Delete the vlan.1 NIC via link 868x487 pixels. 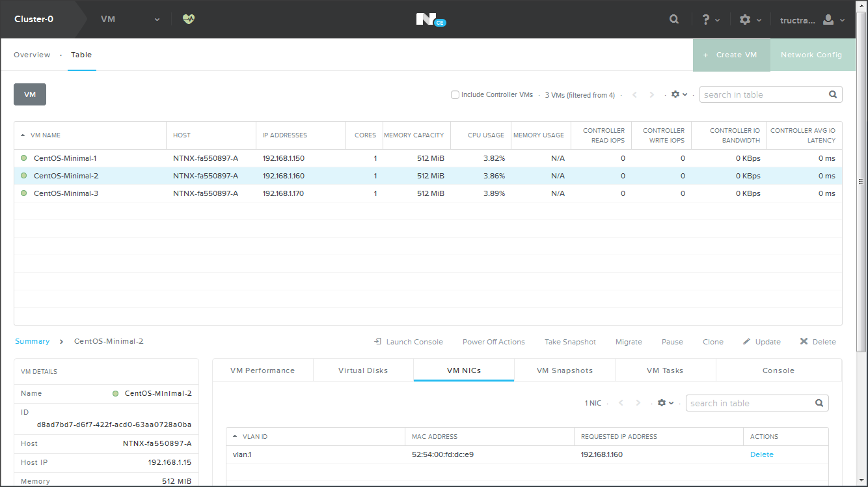coord(761,454)
